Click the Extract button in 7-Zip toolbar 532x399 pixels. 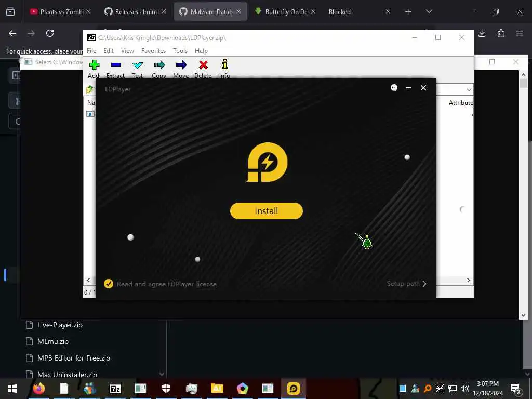pos(116,69)
